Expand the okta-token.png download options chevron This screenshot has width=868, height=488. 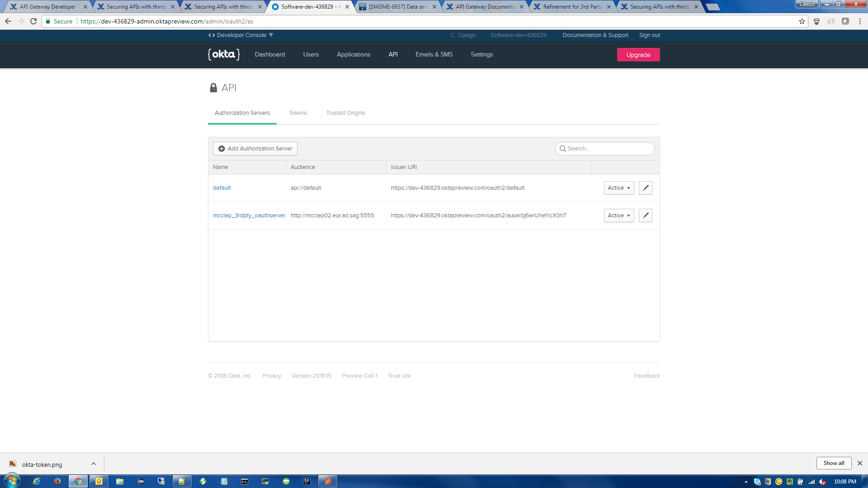click(x=94, y=464)
